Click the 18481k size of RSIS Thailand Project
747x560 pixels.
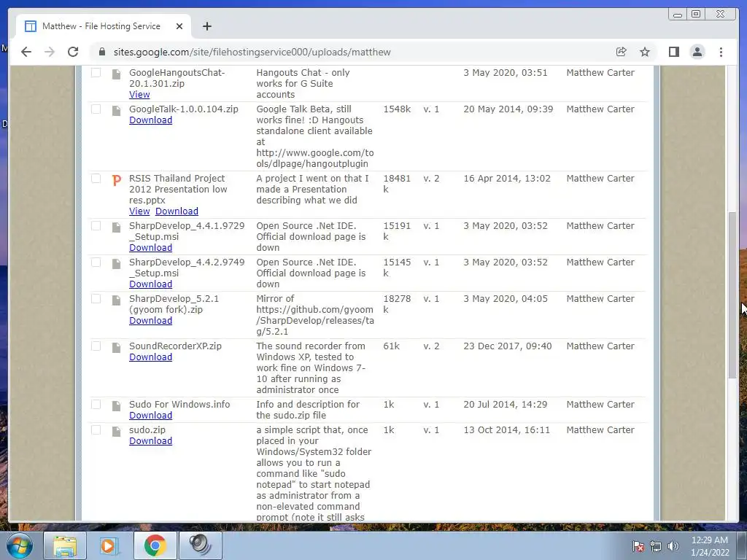coord(397,184)
